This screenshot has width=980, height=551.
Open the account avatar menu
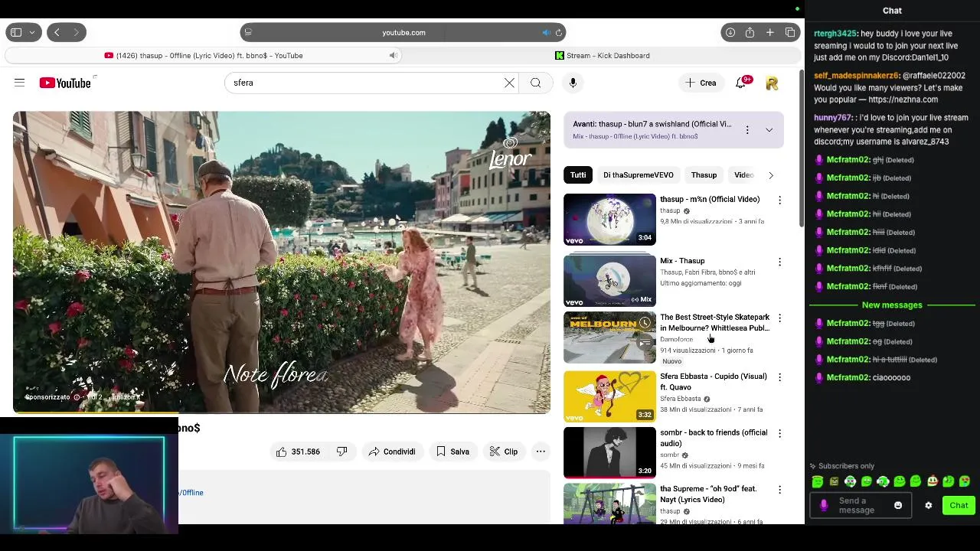tap(772, 83)
